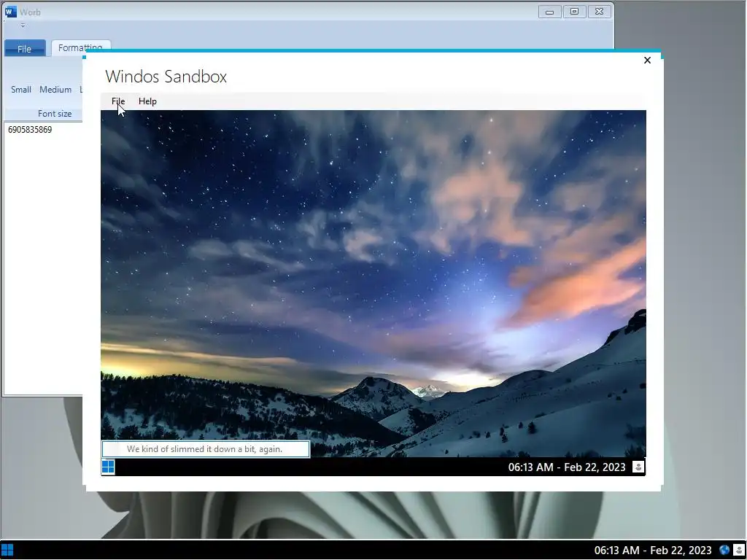Select Medium font size in Worb

click(x=55, y=90)
